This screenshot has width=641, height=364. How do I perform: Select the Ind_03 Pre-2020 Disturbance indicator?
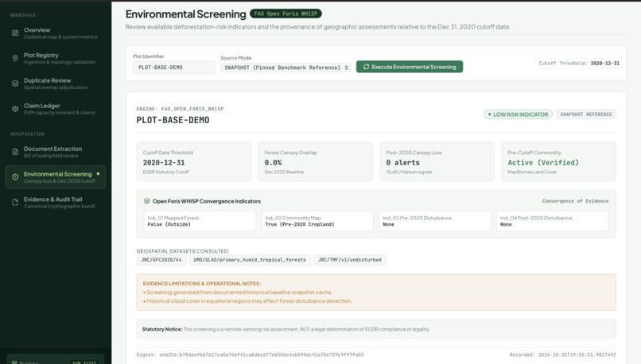[435, 221]
